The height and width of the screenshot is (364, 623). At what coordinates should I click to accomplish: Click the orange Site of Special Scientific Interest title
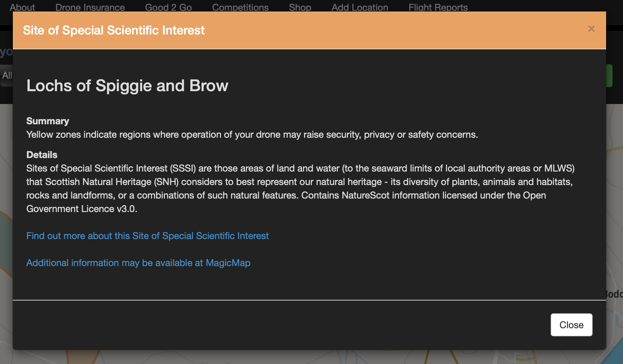(x=114, y=30)
